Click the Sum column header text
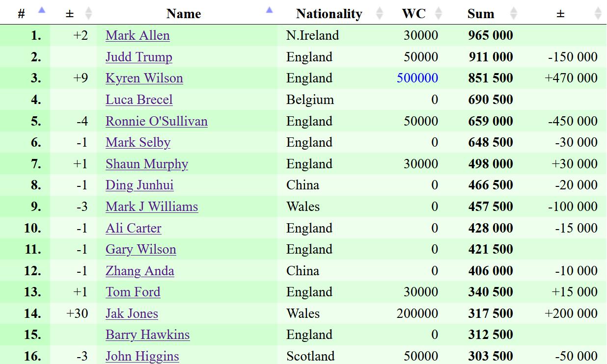607x364 pixels. 480,14
